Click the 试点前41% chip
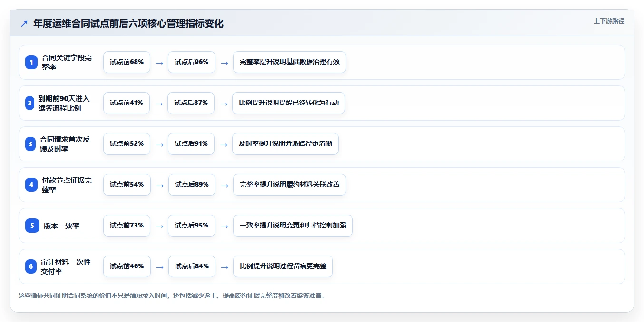The width and height of the screenshot is (644, 322). [126, 103]
